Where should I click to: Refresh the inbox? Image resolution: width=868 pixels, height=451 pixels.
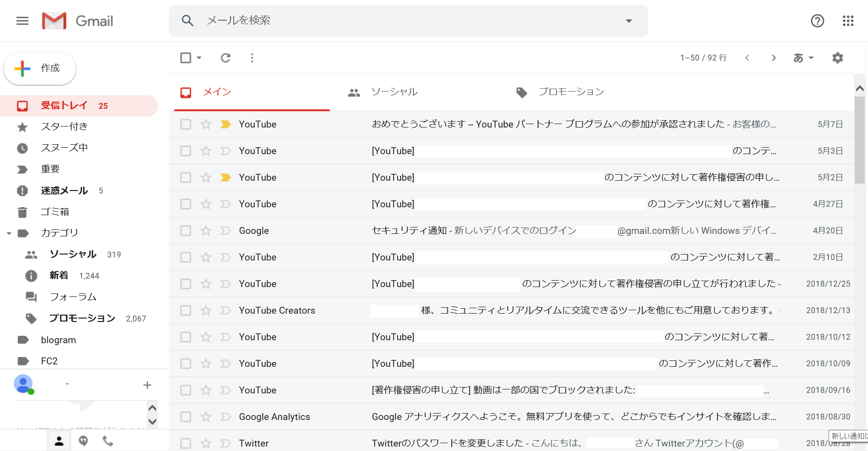[x=225, y=58]
